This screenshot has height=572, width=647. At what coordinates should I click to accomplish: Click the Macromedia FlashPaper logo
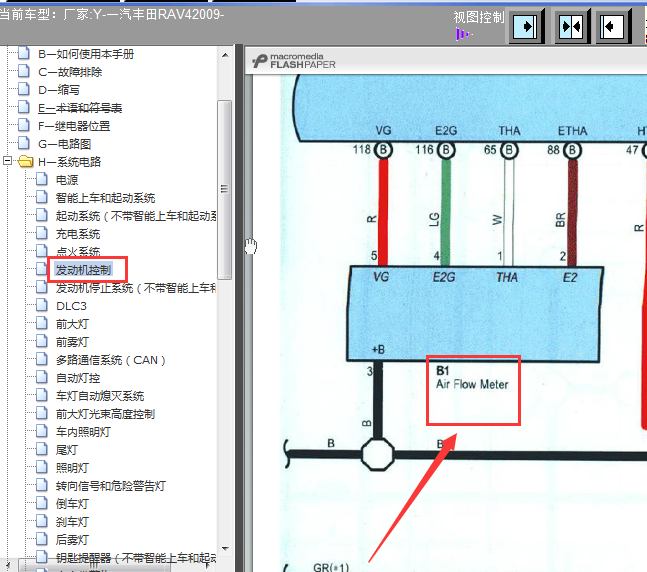point(294,61)
